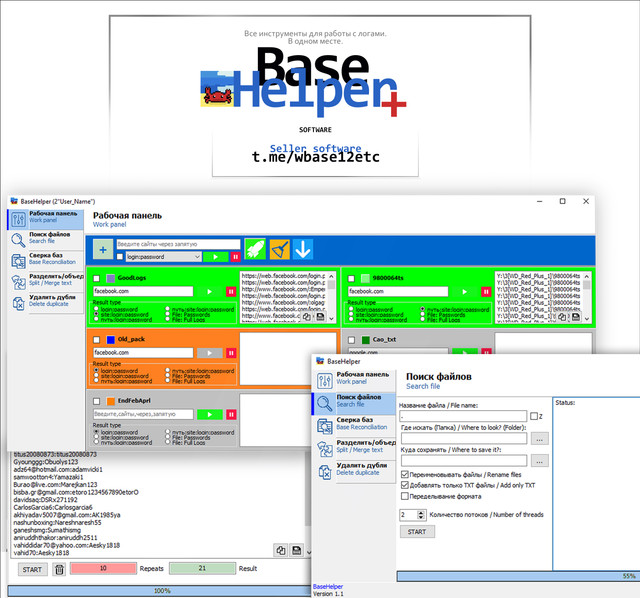The height and width of the screenshot is (598, 640).
Task: Open Delete duplicate tab in front window
Action: pos(354,472)
